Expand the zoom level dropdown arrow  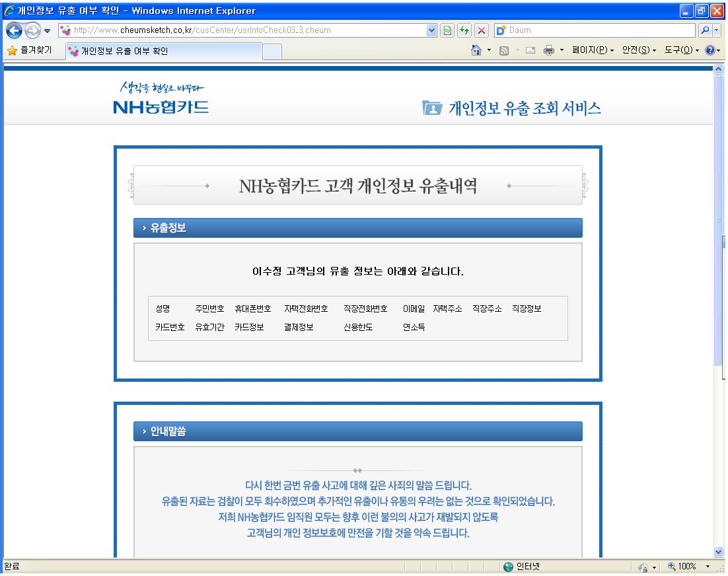[x=708, y=567]
